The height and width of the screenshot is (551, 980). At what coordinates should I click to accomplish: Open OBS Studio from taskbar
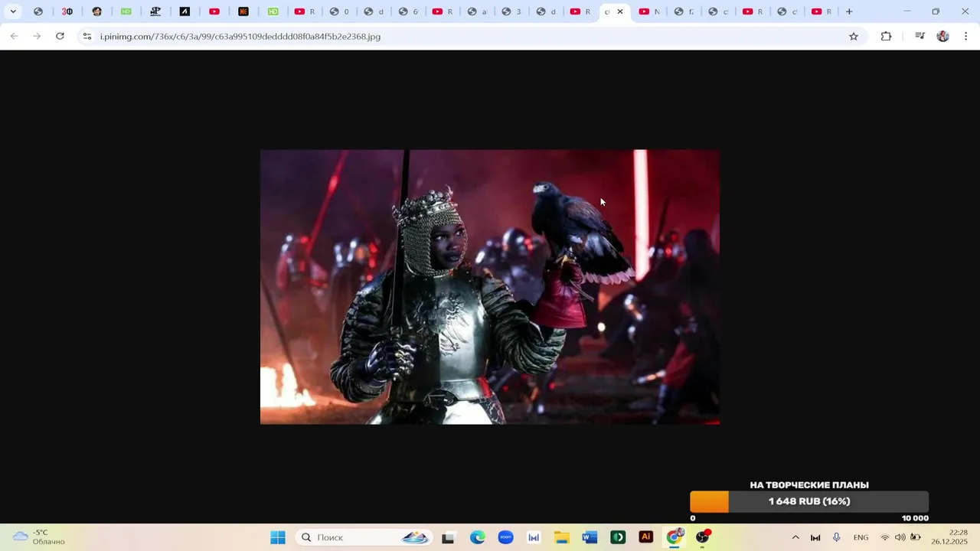coord(703,537)
